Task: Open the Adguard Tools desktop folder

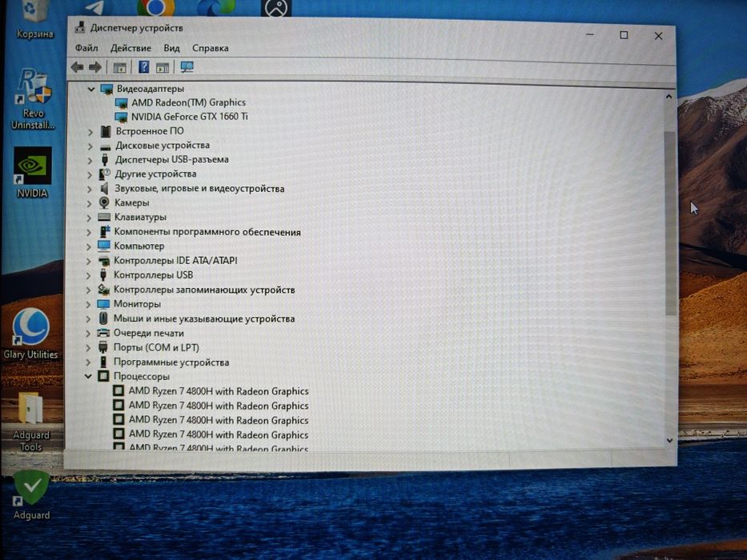Action: [31, 422]
